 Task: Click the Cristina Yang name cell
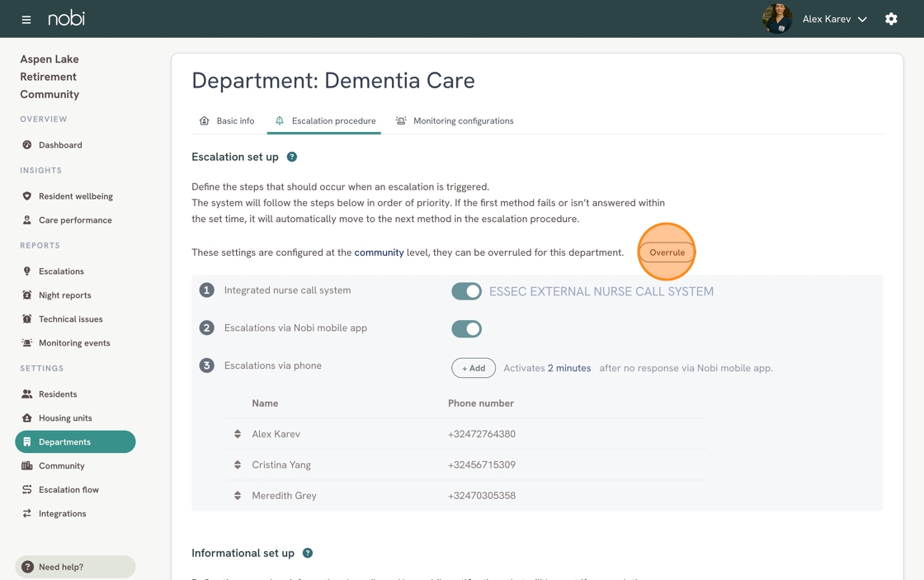tap(281, 464)
